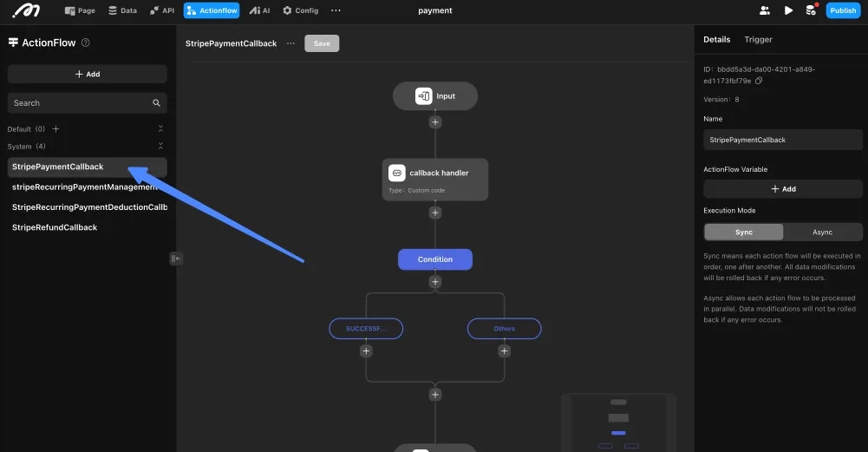The height and width of the screenshot is (452, 868).
Task: Open the Config tab
Action: click(301, 10)
